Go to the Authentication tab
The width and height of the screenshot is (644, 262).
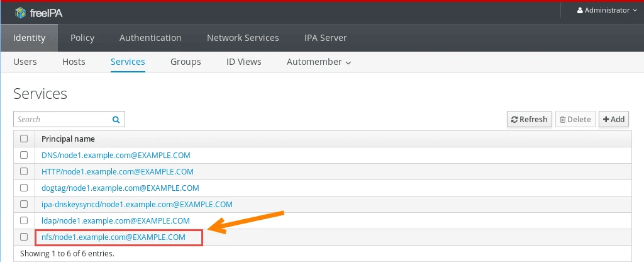[150, 38]
